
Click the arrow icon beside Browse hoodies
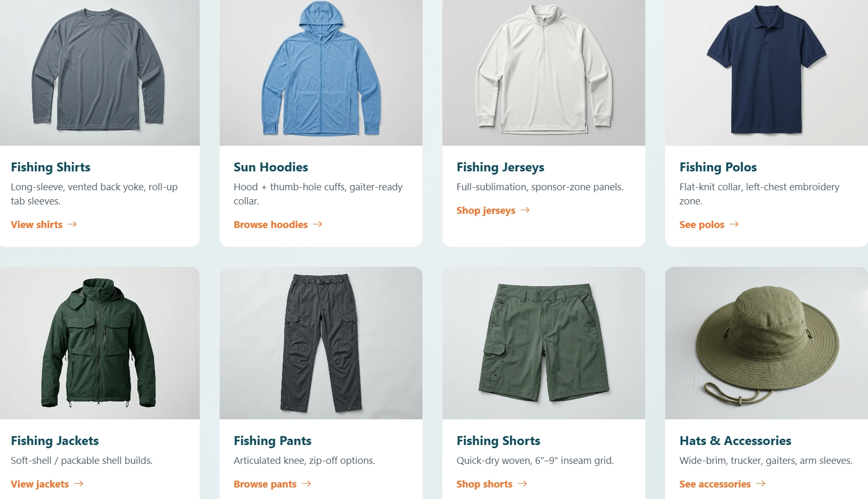[x=318, y=224]
